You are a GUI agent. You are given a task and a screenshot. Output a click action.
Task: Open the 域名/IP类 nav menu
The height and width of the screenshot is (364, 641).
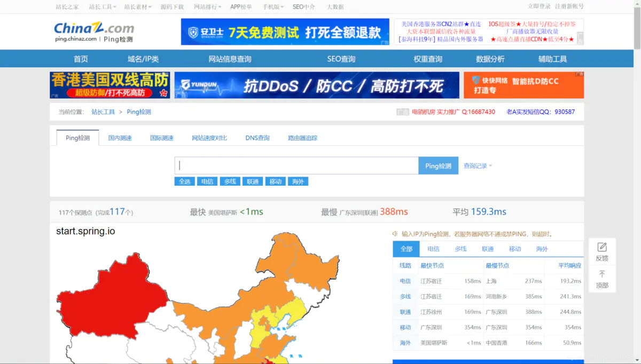[x=143, y=59]
